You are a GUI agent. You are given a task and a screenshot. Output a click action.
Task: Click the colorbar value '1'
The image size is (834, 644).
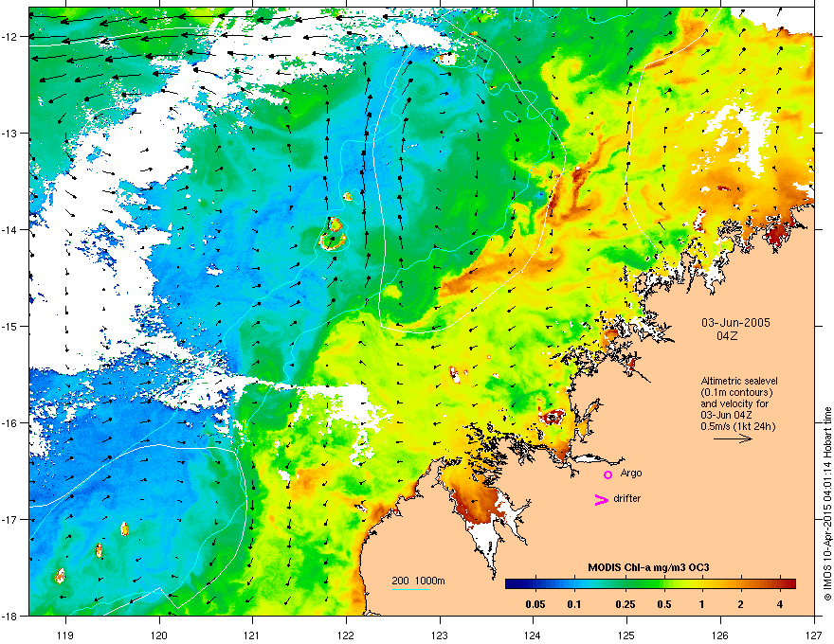[x=702, y=604]
